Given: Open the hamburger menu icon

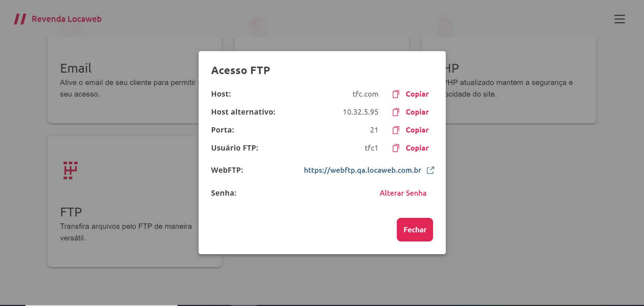Looking at the screenshot, I should [619, 19].
